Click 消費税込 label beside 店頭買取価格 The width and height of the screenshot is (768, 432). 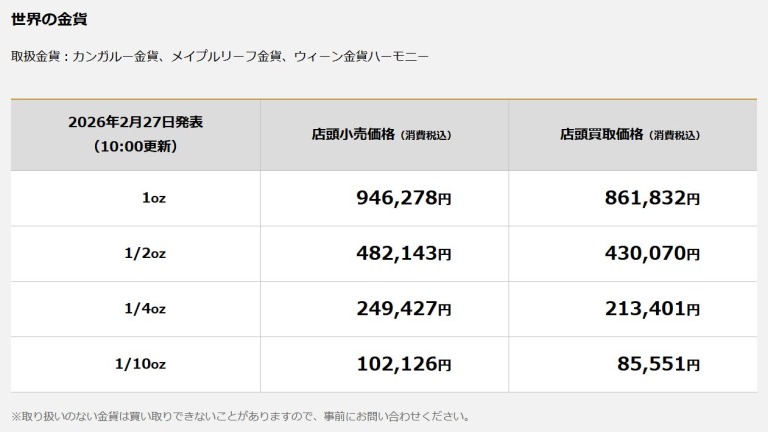pyautogui.click(x=674, y=135)
